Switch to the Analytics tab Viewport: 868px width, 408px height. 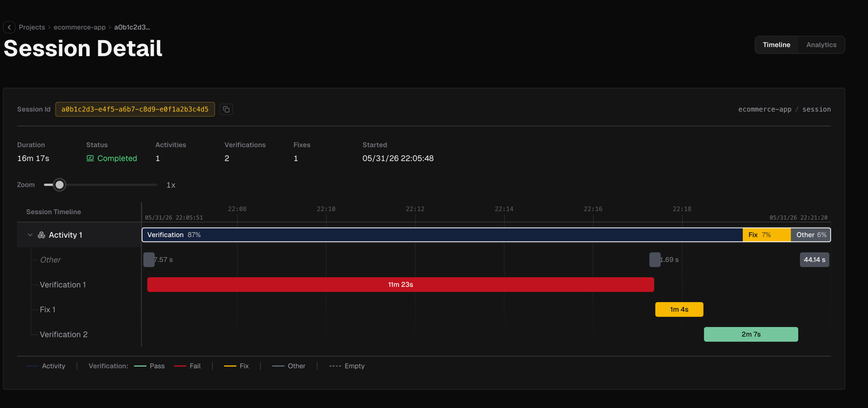821,45
